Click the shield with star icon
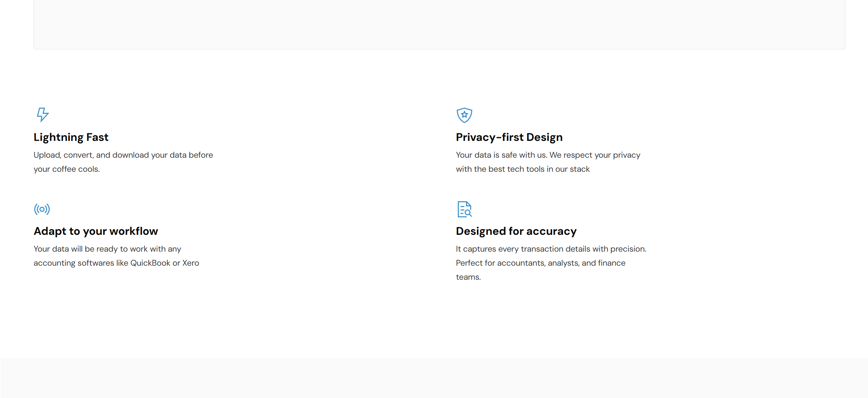The image size is (868, 398). 464,115
